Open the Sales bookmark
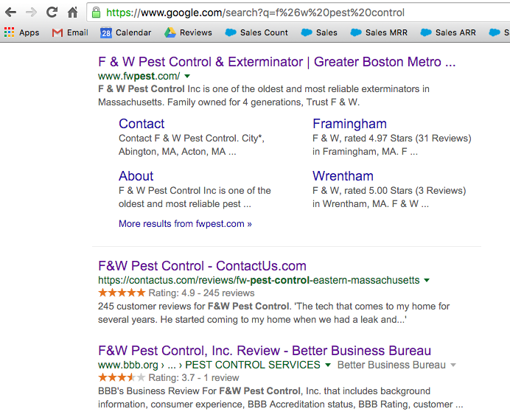510x420 pixels. click(319, 32)
